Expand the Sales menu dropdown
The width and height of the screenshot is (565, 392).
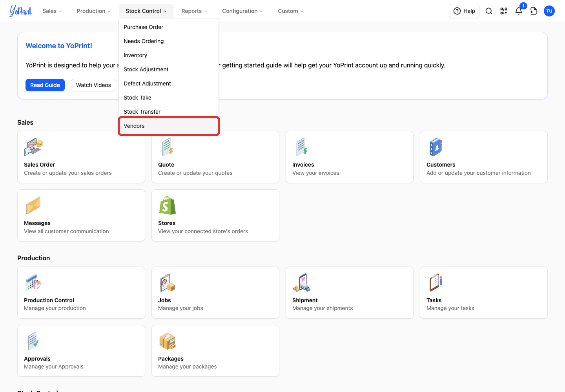pyautogui.click(x=52, y=11)
